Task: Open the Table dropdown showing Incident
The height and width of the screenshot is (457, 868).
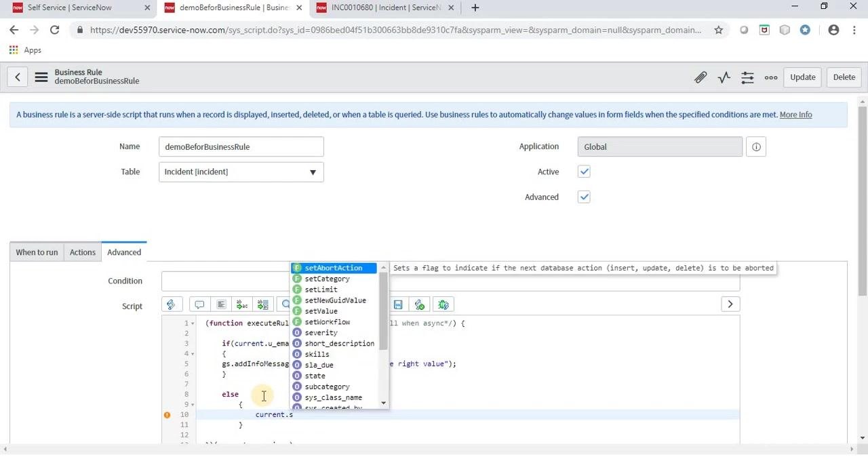Action: pos(241,172)
